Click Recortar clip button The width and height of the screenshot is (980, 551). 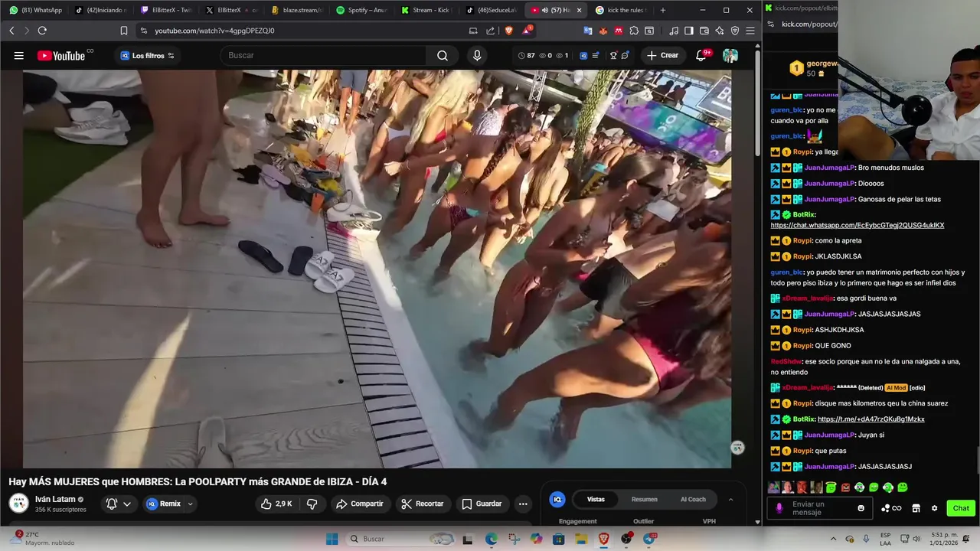(x=423, y=504)
